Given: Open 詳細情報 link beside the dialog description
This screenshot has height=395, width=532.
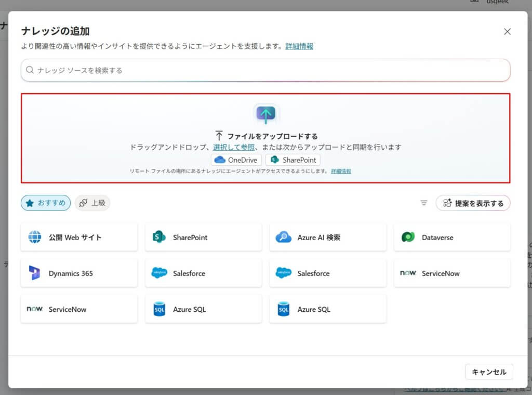Looking at the screenshot, I should click(x=299, y=46).
